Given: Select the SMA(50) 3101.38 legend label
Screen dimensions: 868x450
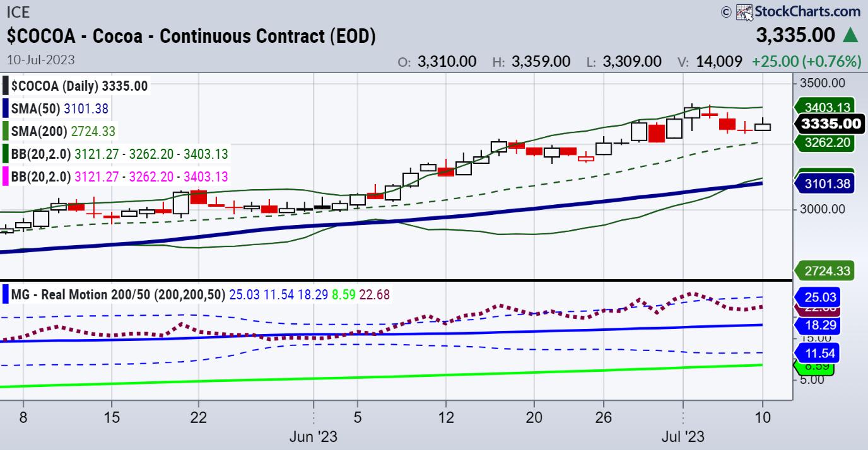Looking at the screenshot, I should click(x=59, y=108).
